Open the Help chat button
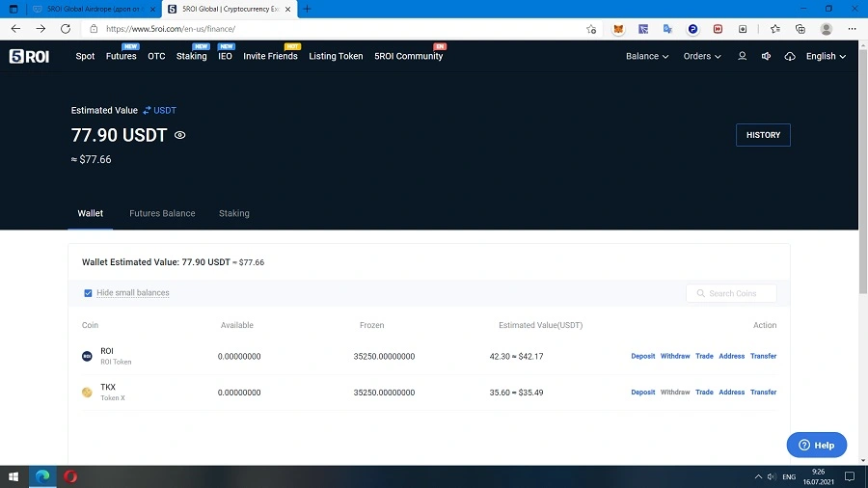This screenshot has height=488, width=868. tap(817, 445)
